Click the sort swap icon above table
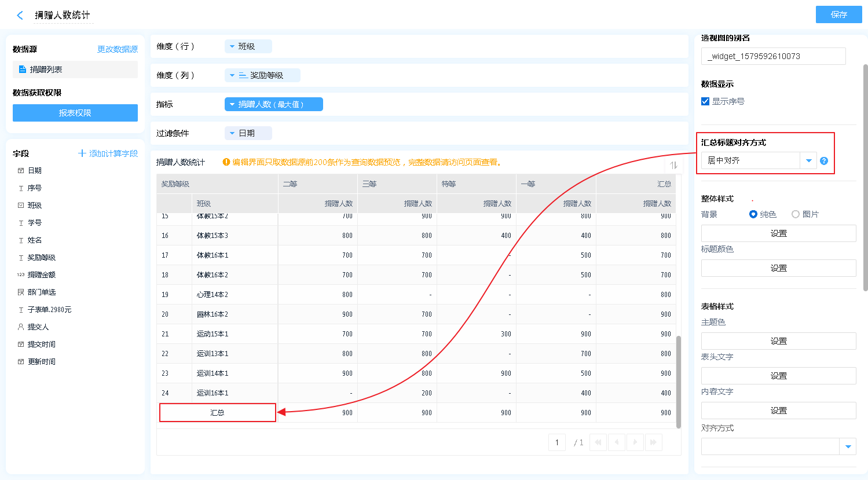Screen dimensions: 868x480 point(673,165)
